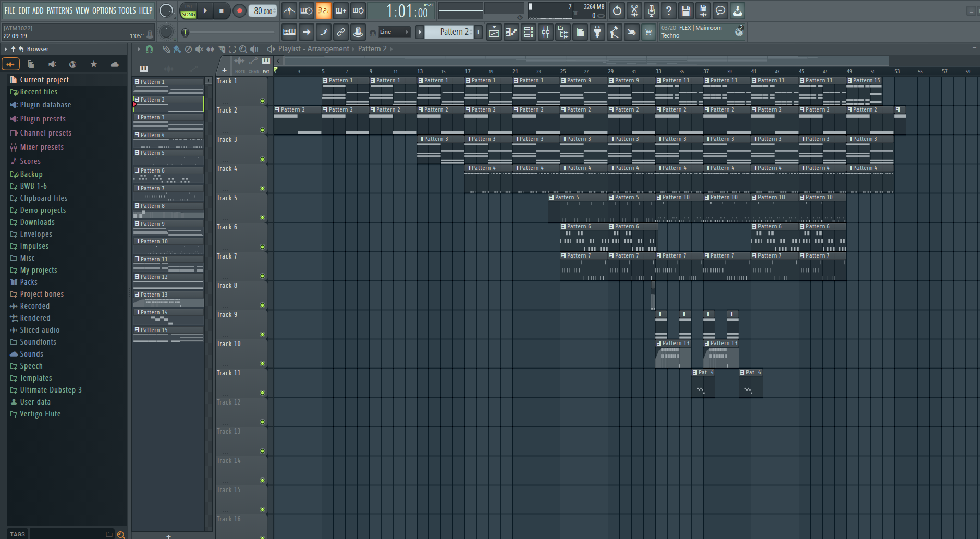Open the Piano roll view icon
Screen dimensions: 980x539
point(511,32)
